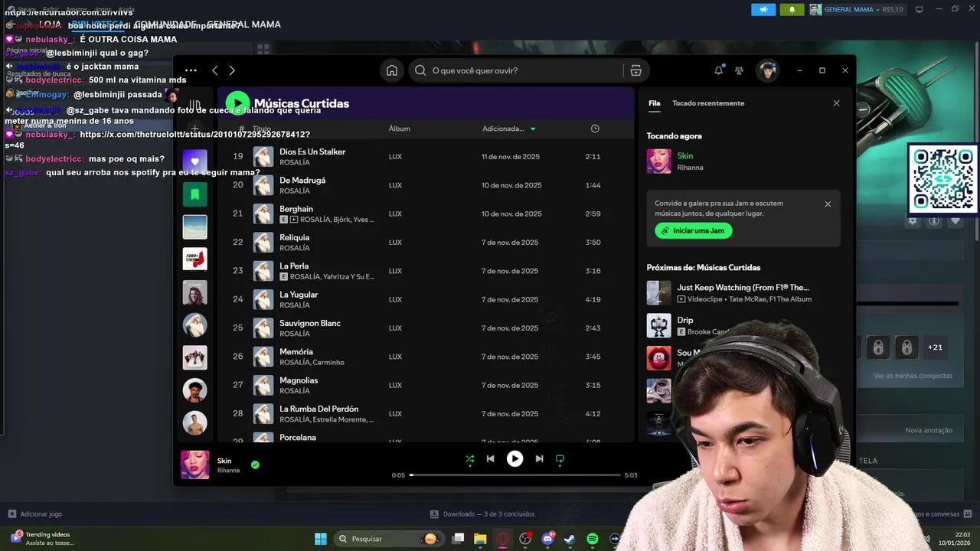980x551 pixels.
Task: Open Spotify from taskbar
Action: point(592,539)
